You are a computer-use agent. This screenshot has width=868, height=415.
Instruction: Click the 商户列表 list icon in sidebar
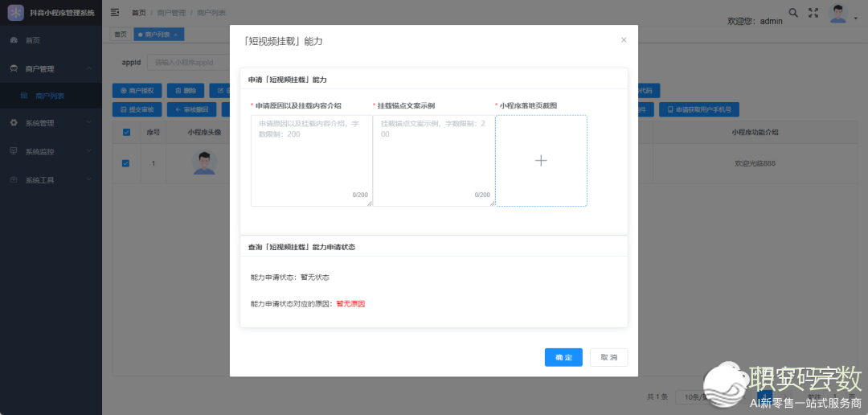24,96
